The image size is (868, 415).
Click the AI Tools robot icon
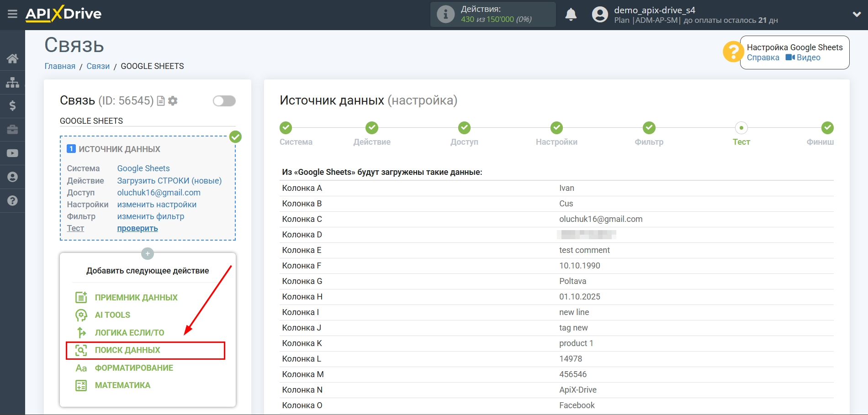81,315
